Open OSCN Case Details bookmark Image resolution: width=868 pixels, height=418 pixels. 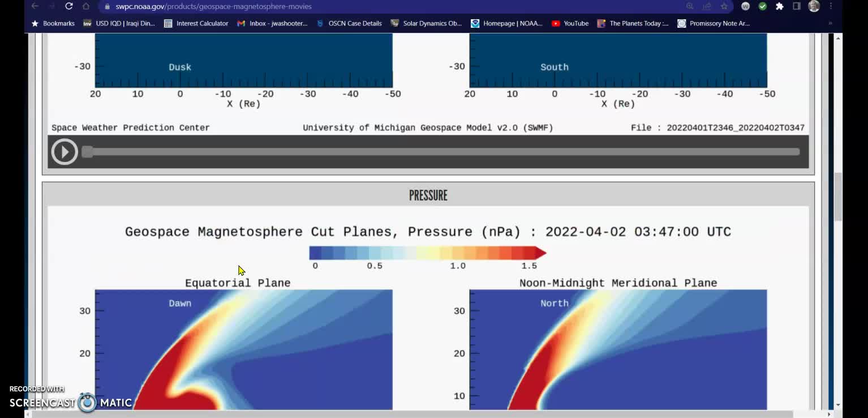point(349,23)
